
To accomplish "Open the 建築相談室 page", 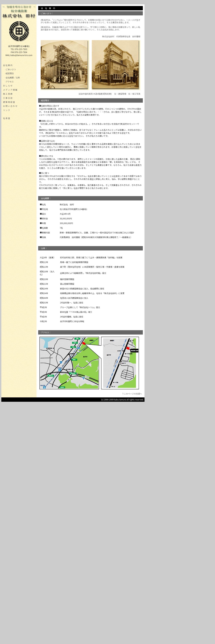I will point(9,102).
